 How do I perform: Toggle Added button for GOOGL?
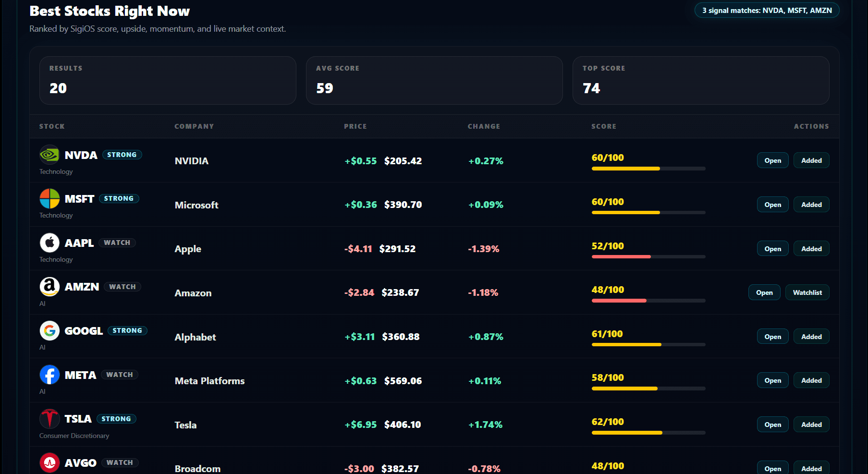[811, 337]
